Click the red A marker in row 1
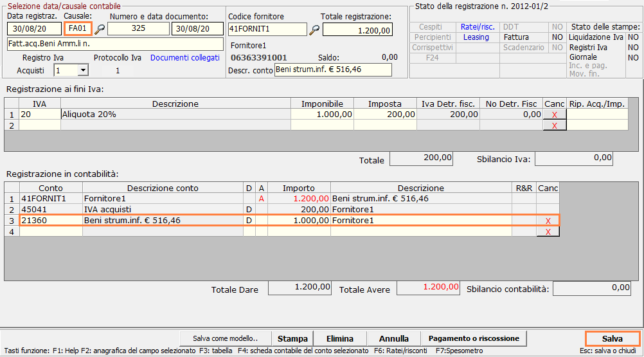The height and width of the screenshot is (357, 644). (262, 198)
